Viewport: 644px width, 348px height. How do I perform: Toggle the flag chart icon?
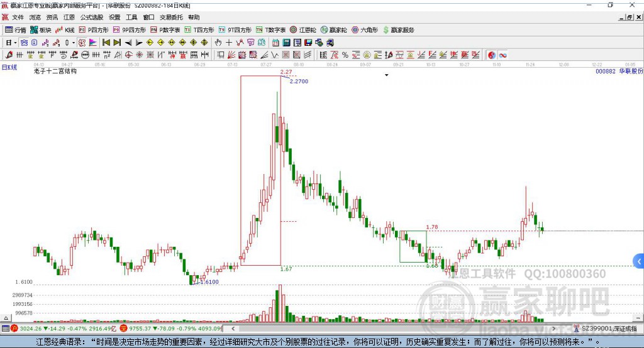tap(93, 43)
